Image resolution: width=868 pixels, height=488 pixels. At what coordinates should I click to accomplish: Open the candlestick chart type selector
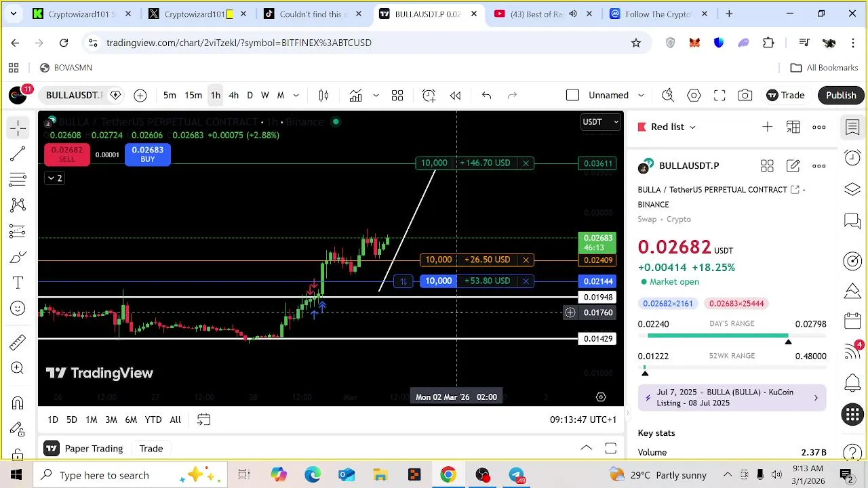324,96
